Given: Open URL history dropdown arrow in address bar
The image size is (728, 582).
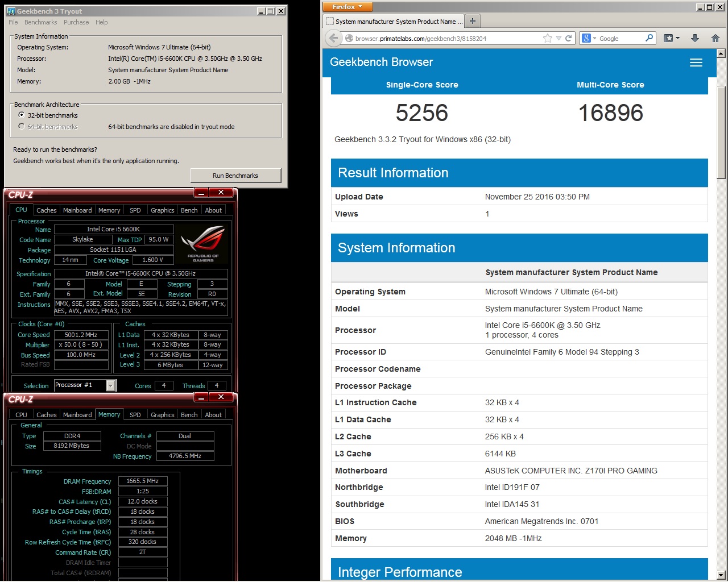Looking at the screenshot, I should (559, 38).
